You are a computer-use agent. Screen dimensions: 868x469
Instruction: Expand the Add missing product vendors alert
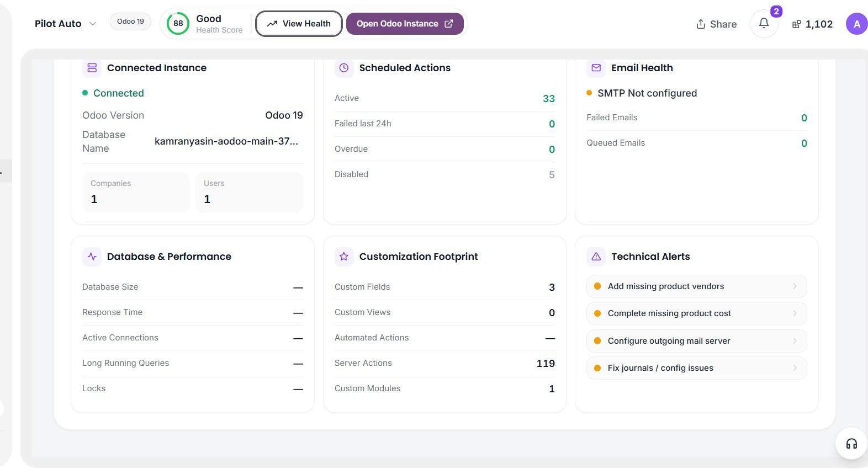click(x=696, y=286)
